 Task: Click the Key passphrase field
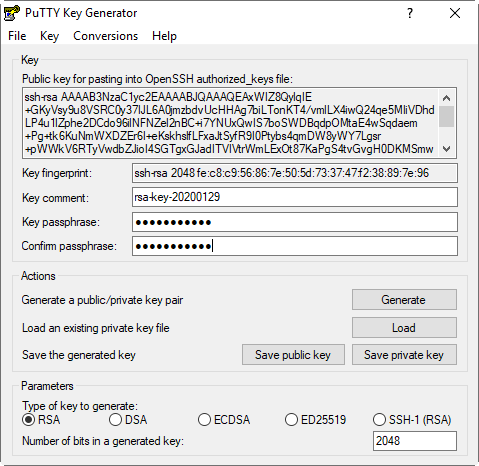click(295, 222)
